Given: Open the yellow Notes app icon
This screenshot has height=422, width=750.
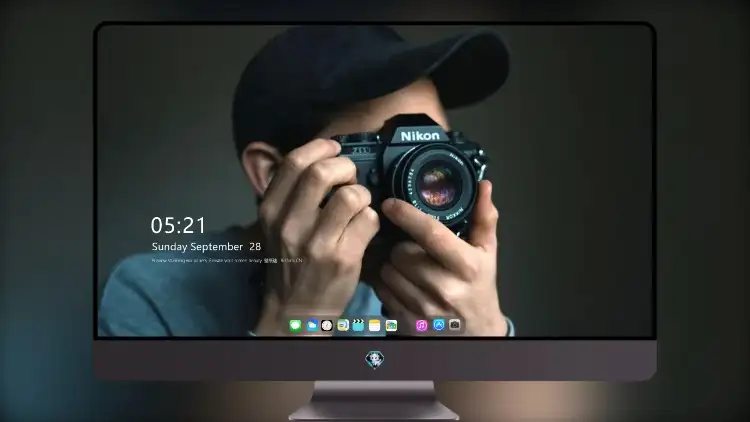Looking at the screenshot, I should (375, 326).
